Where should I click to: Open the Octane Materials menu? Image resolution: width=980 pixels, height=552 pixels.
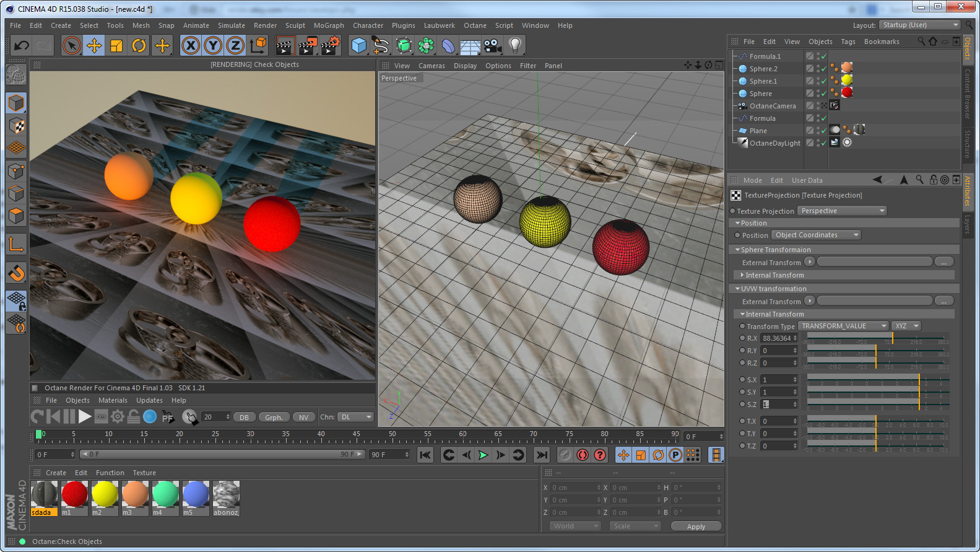[x=113, y=400]
